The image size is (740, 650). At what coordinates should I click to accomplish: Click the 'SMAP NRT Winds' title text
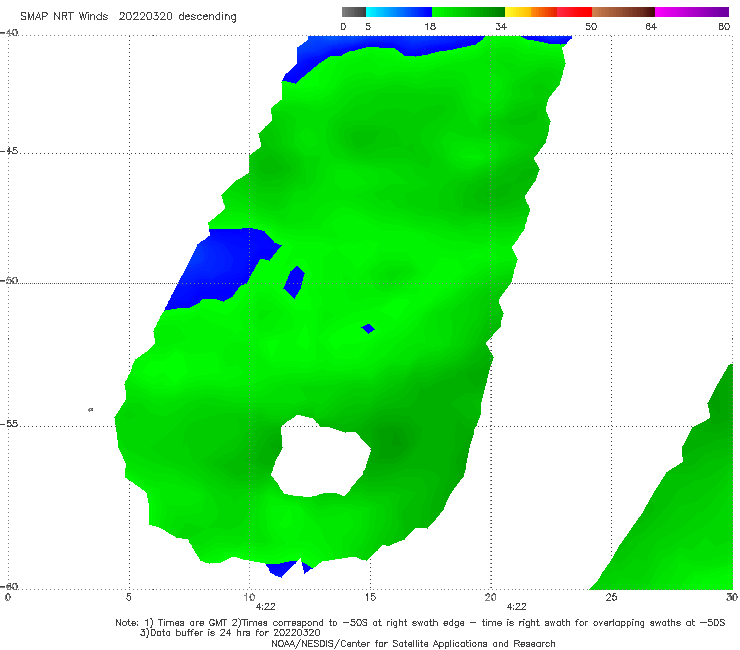click(64, 16)
